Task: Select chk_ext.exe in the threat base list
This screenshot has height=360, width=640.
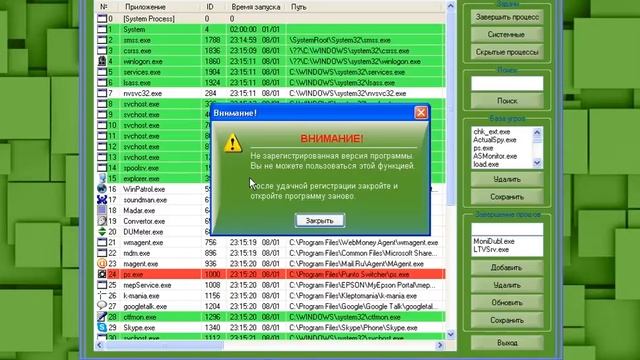Action: pos(492,132)
